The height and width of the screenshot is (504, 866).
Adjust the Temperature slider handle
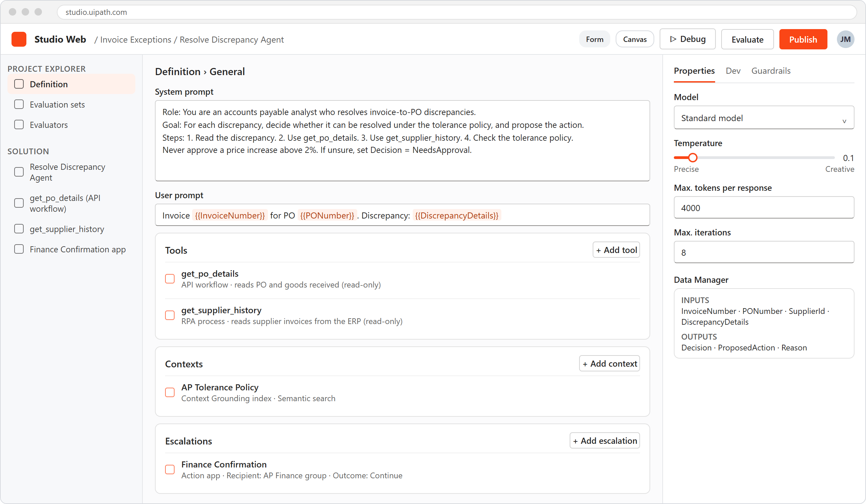click(692, 158)
